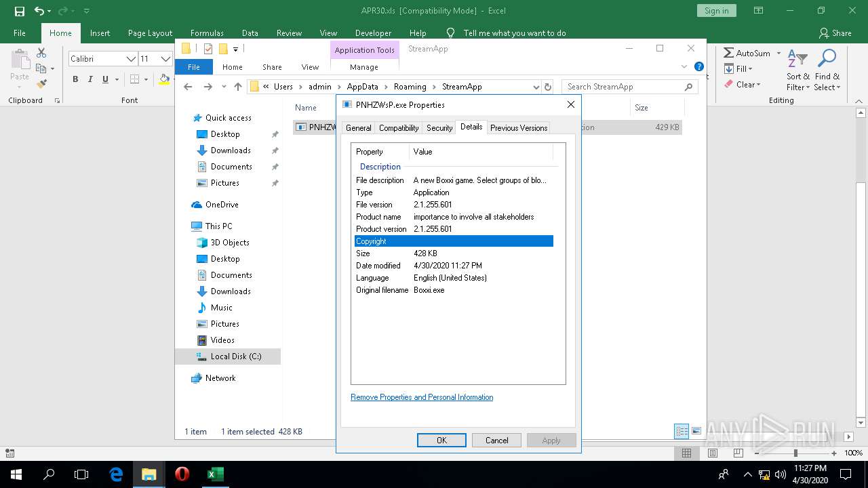
Task: Click the Explorer Refresh icon
Action: [x=548, y=87]
